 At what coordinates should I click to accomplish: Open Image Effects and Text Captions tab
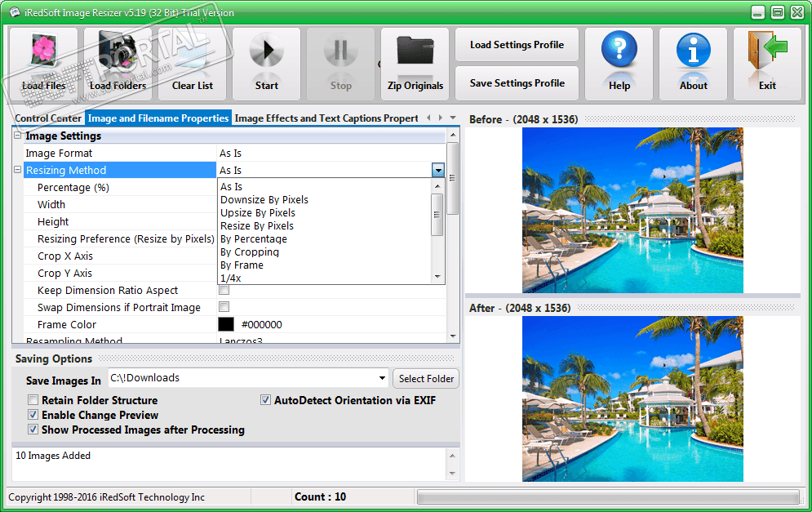pyautogui.click(x=326, y=118)
